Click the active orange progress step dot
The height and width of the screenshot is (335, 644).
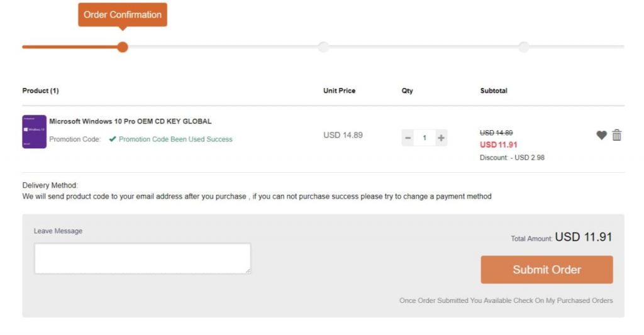(123, 47)
